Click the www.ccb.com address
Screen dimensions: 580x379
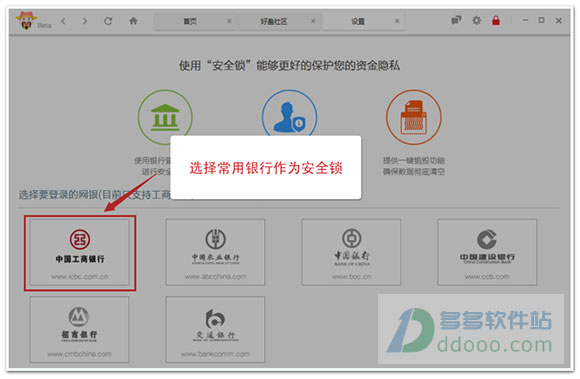click(487, 277)
